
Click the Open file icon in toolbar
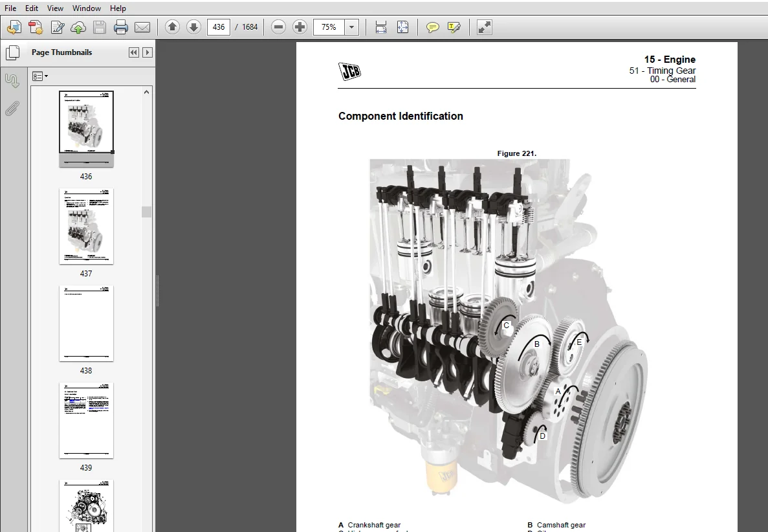click(14, 27)
